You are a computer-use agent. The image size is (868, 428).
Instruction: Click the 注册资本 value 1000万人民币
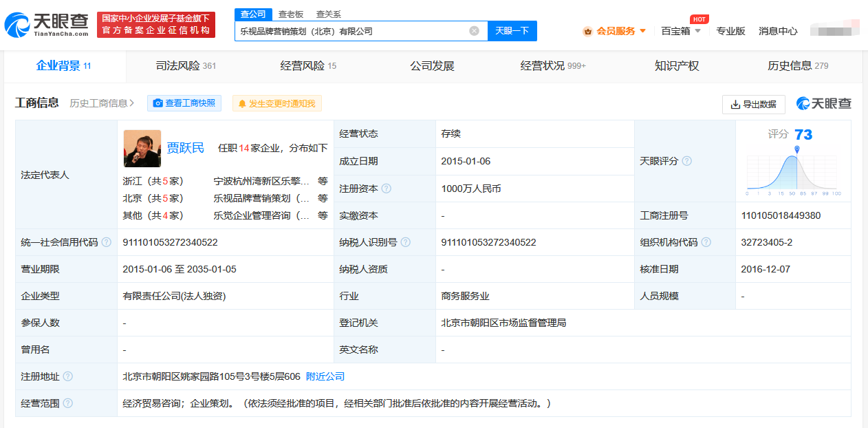coord(471,189)
